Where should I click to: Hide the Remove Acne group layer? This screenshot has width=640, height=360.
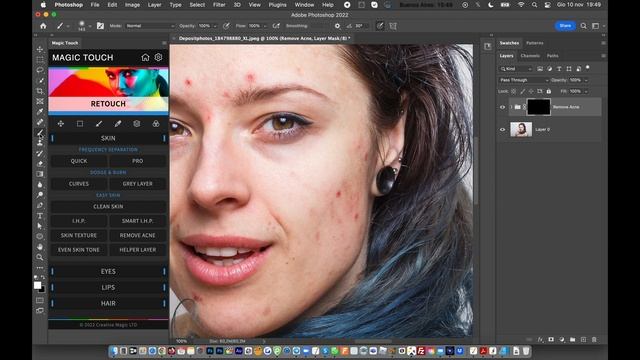point(502,107)
